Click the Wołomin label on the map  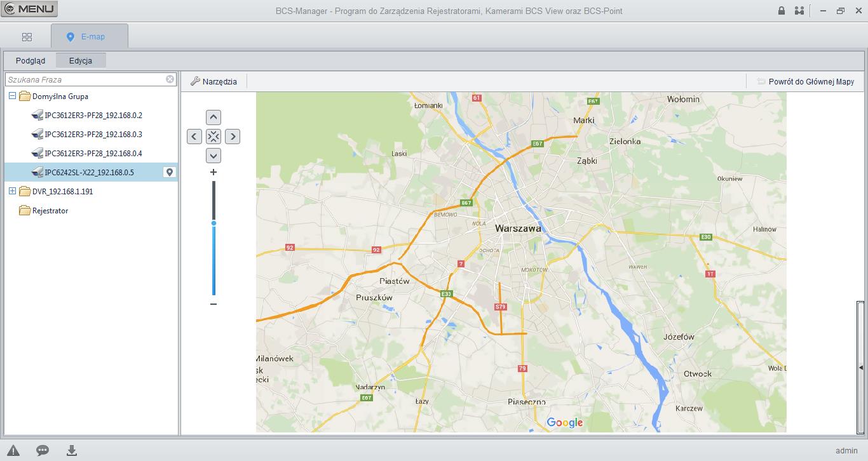click(x=683, y=99)
